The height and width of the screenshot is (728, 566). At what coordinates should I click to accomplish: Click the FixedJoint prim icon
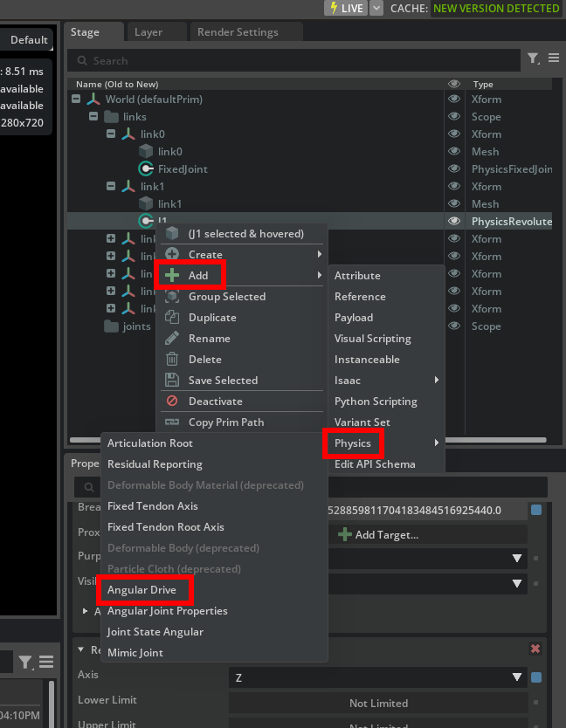point(146,169)
